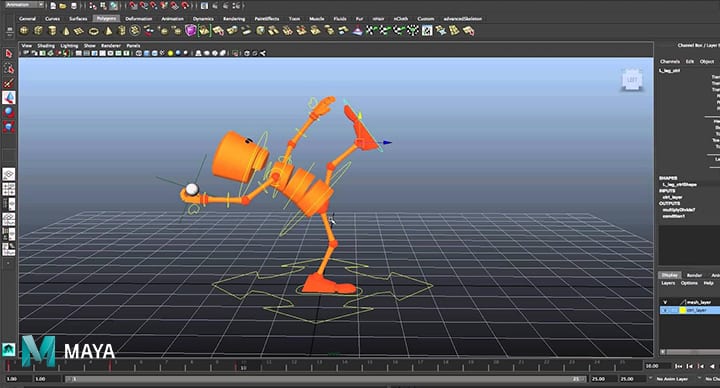Image resolution: width=720 pixels, height=388 pixels.
Task: Open the No Anim Layer dropdown
Action: tap(672, 379)
